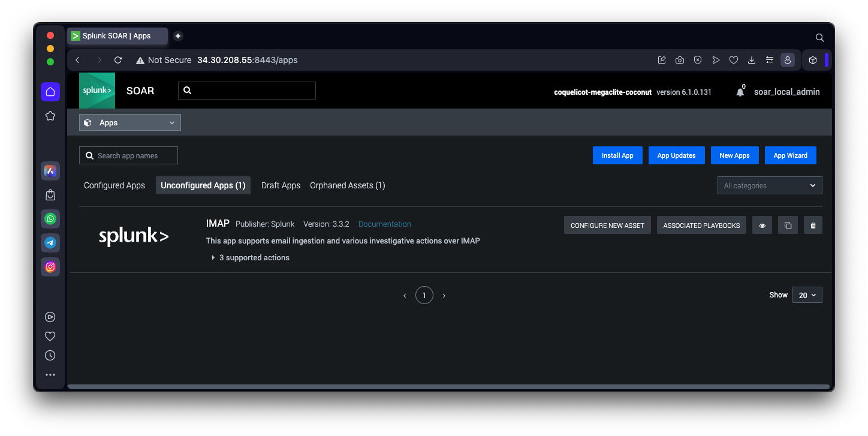Click the browser address bar URL
This screenshot has width=868, height=436.
pyautogui.click(x=247, y=60)
